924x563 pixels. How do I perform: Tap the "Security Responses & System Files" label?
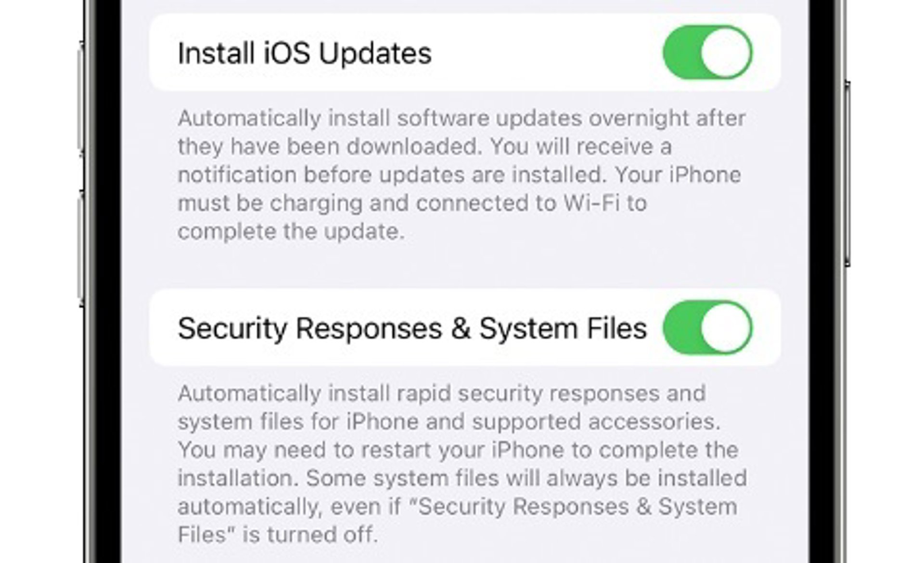click(412, 329)
